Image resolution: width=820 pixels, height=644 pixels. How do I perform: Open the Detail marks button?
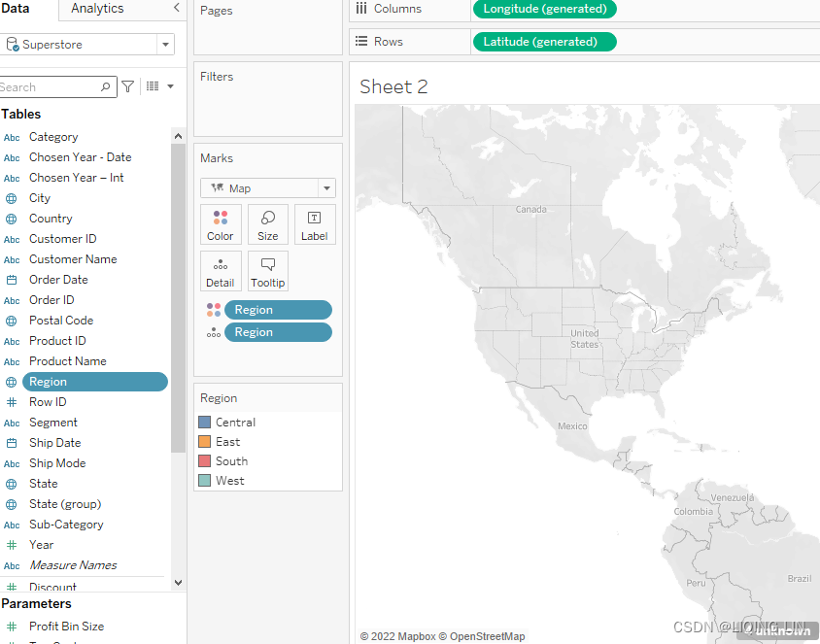221,271
